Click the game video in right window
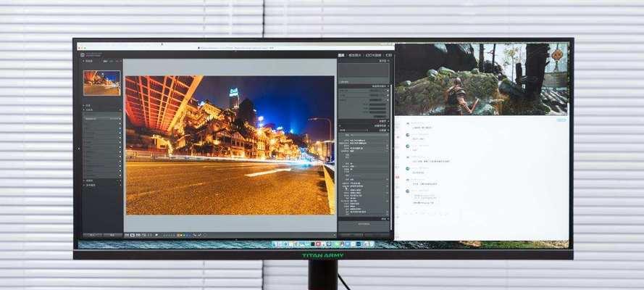The height and width of the screenshot is (290, 644). (x=482, y=79)
